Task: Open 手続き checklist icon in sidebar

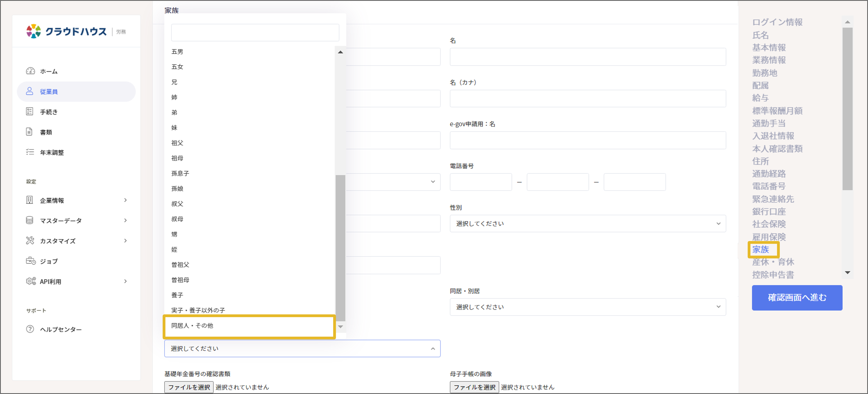Action: (x=30, y=111)
